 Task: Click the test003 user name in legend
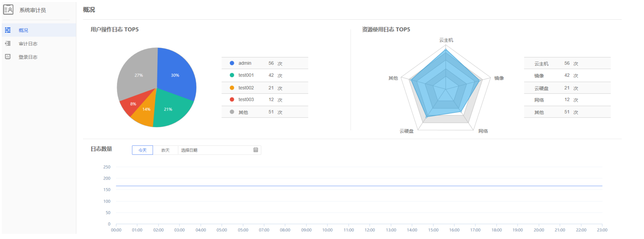(246, 100)
